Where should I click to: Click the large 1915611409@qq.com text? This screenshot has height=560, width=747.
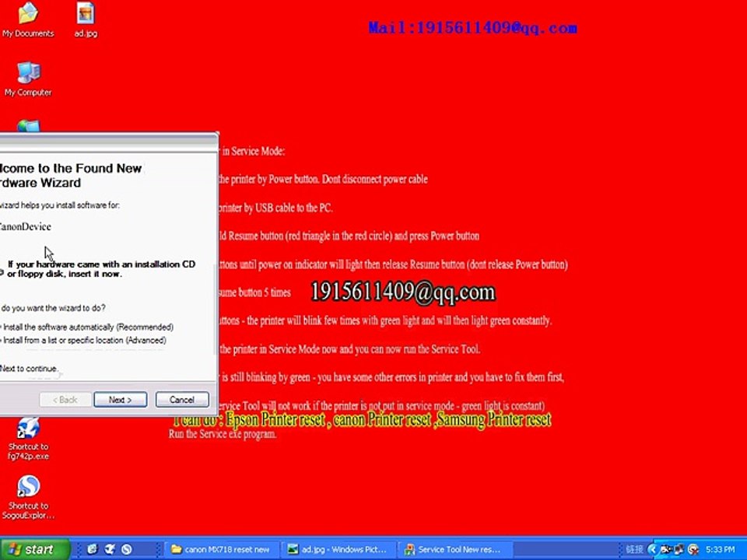[403, 292]
